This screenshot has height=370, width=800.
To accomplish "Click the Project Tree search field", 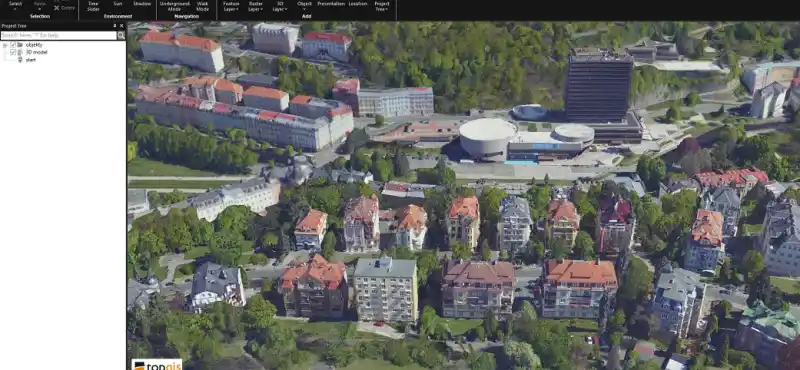I will (59, 36).
